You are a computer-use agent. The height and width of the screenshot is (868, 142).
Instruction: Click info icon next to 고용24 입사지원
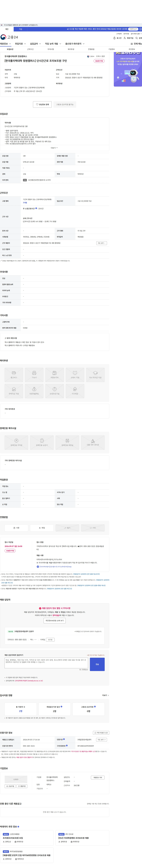pos(95,707)
